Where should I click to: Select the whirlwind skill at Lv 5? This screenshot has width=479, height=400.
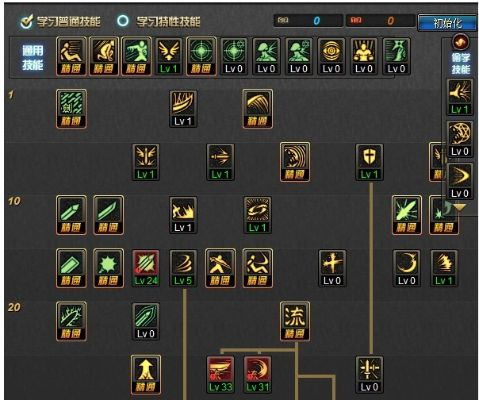[x=183, y=268]
